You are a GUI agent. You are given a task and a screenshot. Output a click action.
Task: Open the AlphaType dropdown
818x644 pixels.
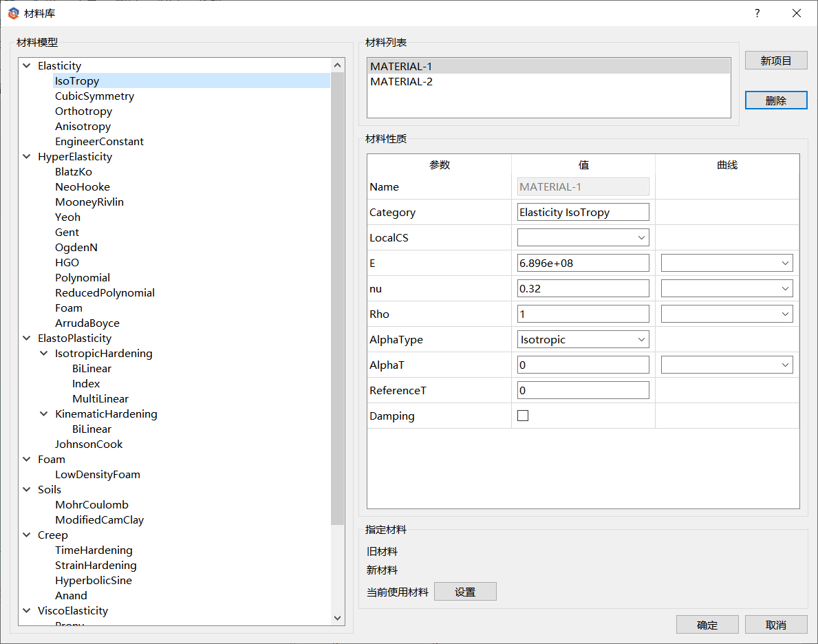click(583, 339)
